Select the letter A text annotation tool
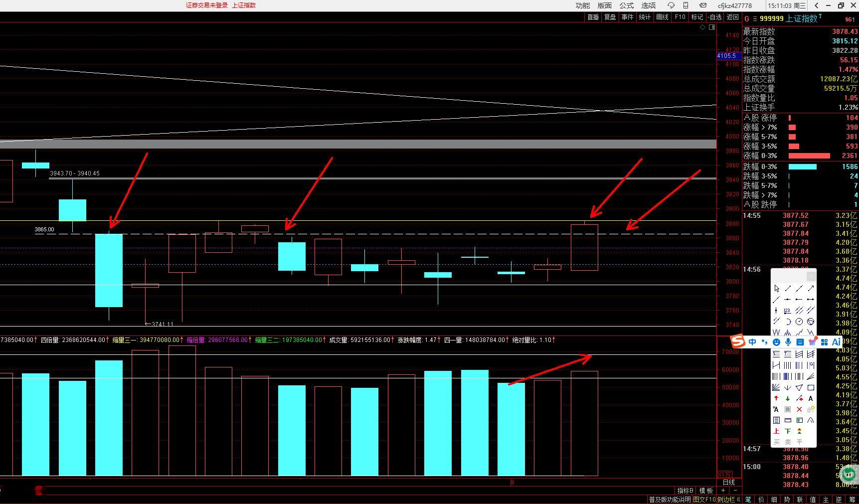The image size is (859, 504). pyautogui.click(x=811, y=398)
